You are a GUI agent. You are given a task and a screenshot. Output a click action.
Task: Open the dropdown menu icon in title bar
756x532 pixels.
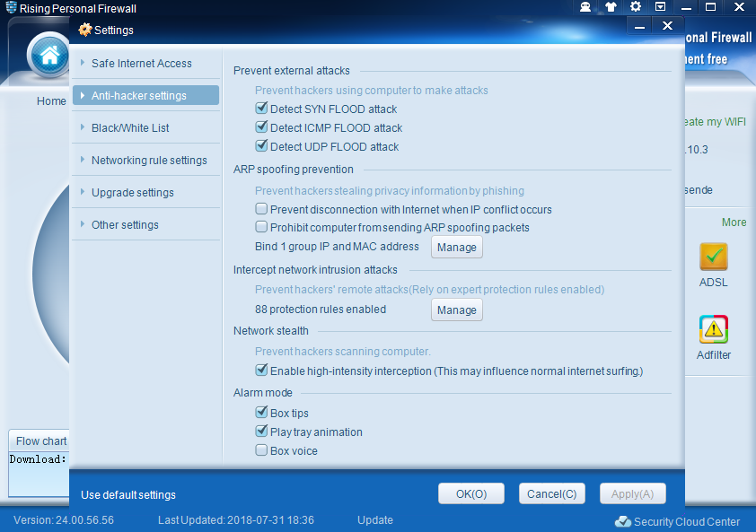coord(660,7)
